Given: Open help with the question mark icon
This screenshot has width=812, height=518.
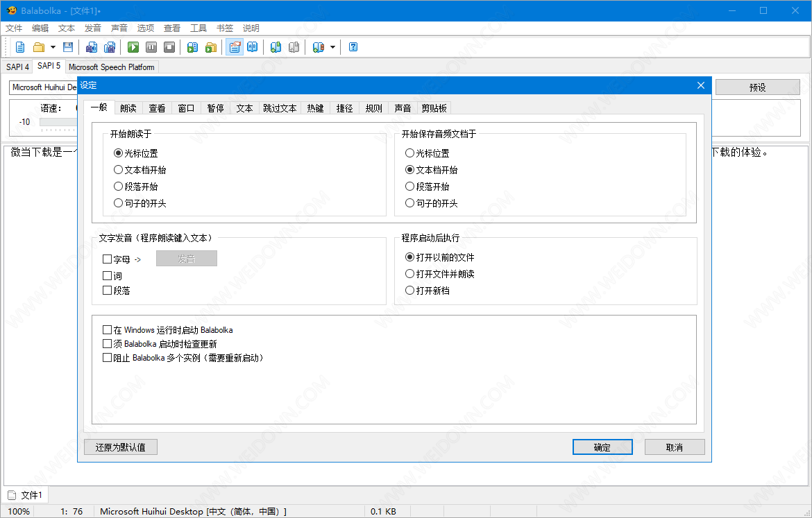Looking at the screenshot, I should [353, 48].
